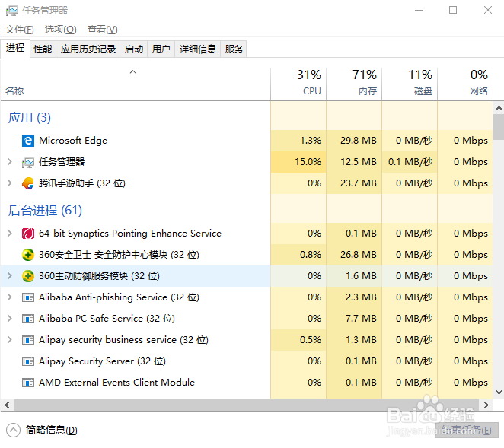Click the 简略信息(D) link

[52, 431]
